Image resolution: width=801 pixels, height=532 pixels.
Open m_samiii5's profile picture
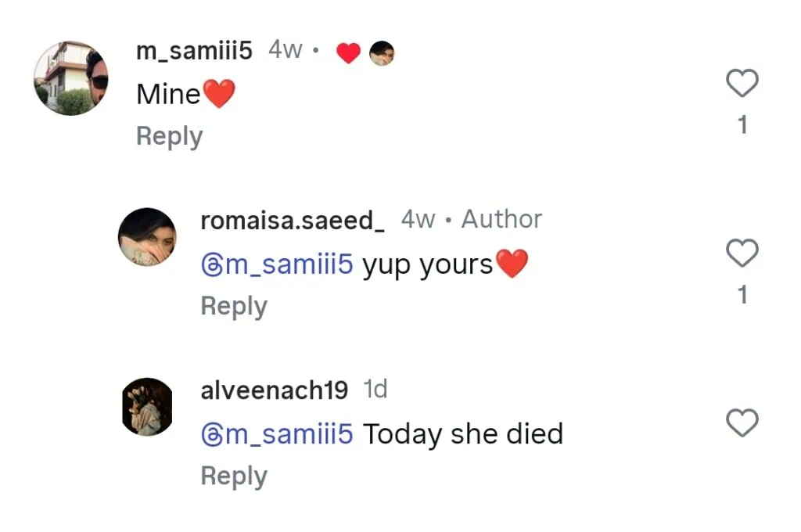[x=71, y=78]
